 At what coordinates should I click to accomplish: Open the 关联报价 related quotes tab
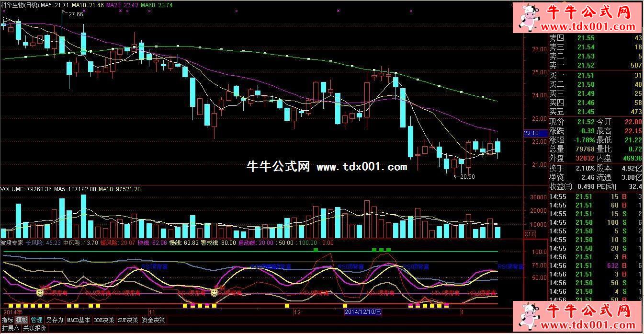point(35,328)
